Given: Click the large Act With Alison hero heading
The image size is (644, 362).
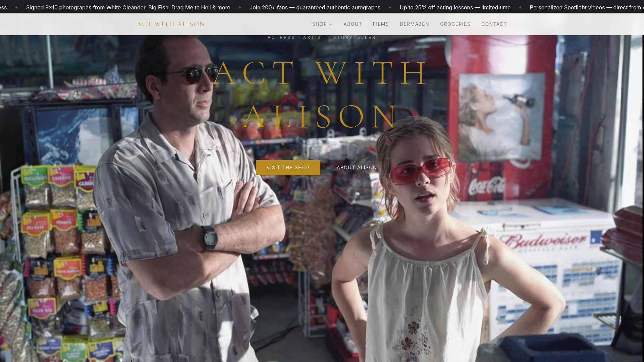Looking at the screenshot, I should (x=321, y=95).
